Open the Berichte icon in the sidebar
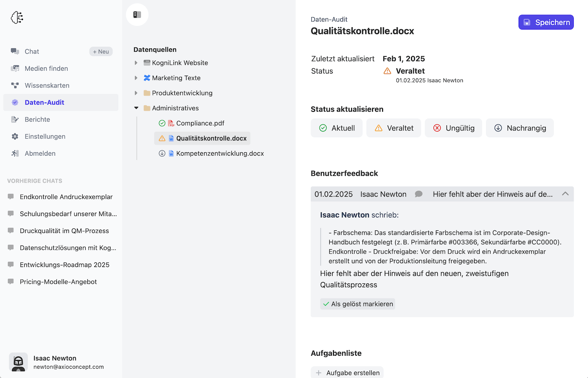 [14, 119]
